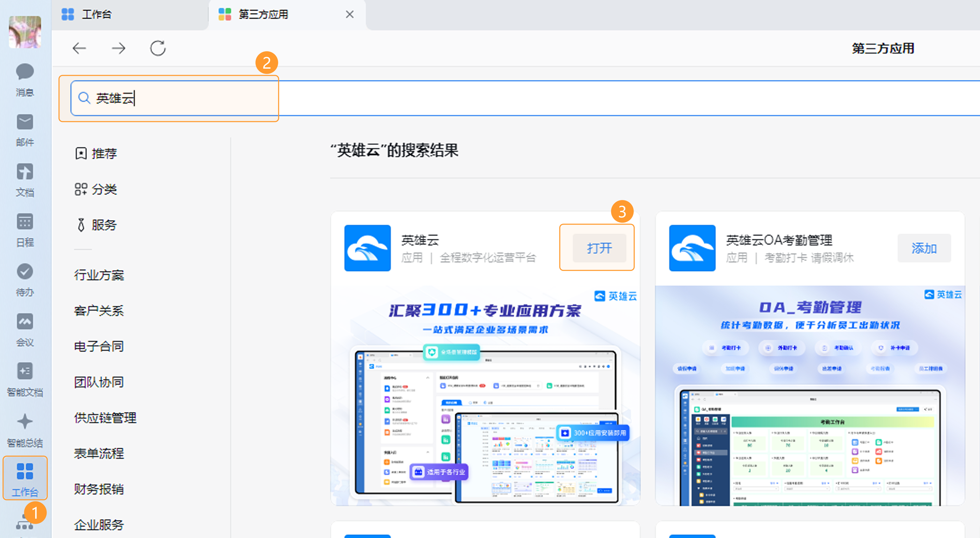980x538 pixels.
Task: Open the 表单流程 category
Action: point(99,453)
